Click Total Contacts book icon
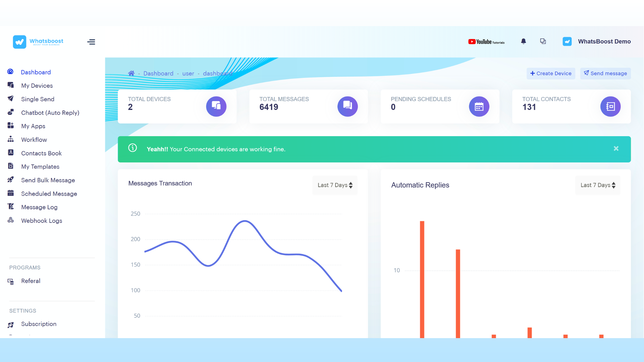This screenshot has width=644, height=362. tap(610, 107)
